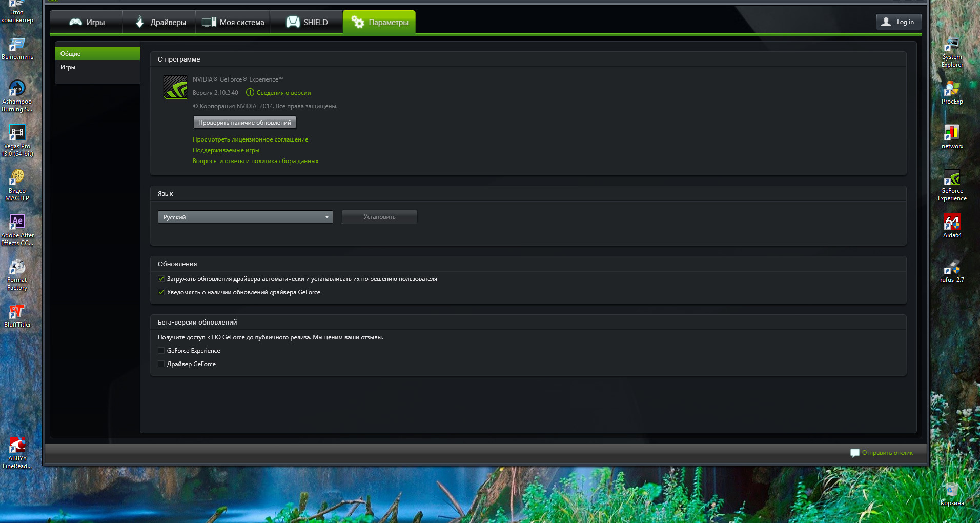Image resolution: width=980 pixels, height=523 pixels.
Task: Open the Aida64 desktop shortcut
Action: coord(952,223)
